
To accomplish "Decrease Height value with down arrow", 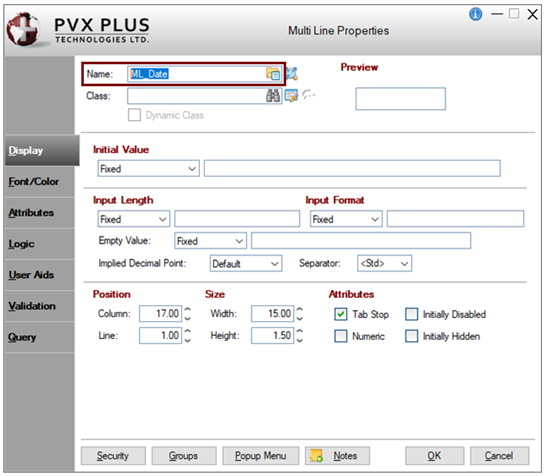I will click(300, 340).
